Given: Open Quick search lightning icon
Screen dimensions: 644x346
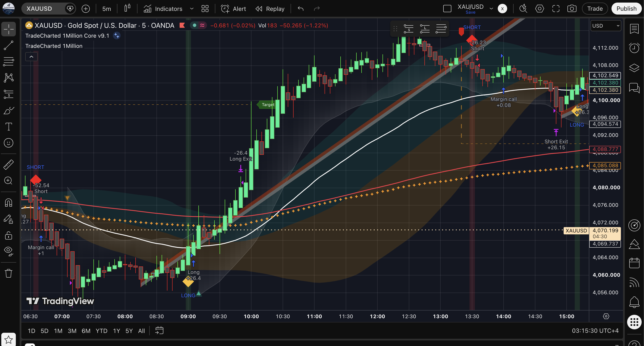Looking at the screenshot, I should [x=523, y=9].
